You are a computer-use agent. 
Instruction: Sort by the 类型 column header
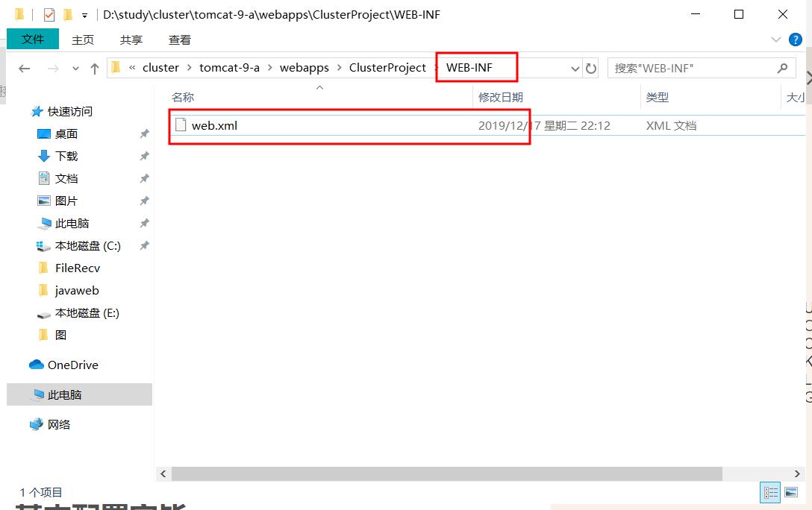(658, 97)
